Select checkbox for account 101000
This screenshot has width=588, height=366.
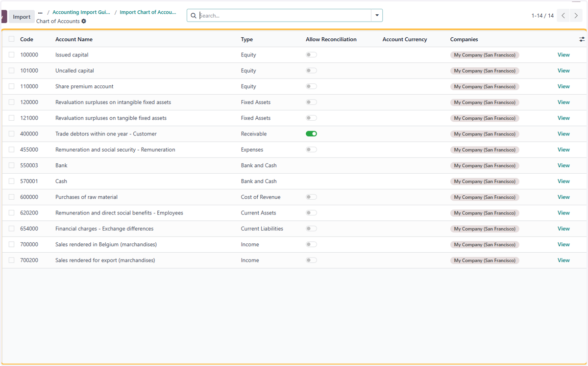pyautogui.click(x=11, y=71)
